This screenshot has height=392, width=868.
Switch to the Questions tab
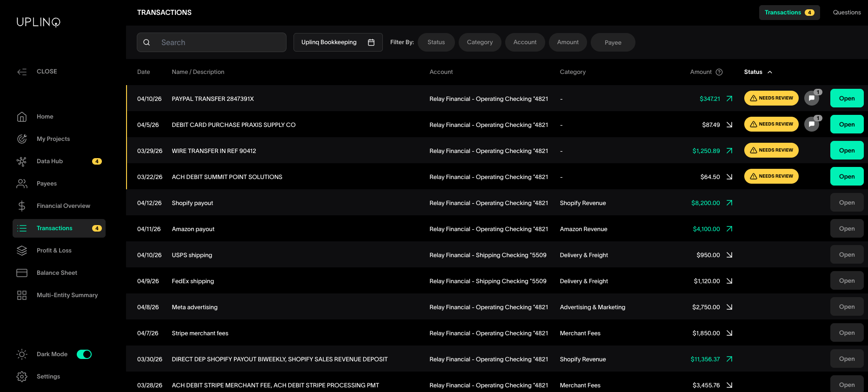pyautogui.click(x=847, y=13)
